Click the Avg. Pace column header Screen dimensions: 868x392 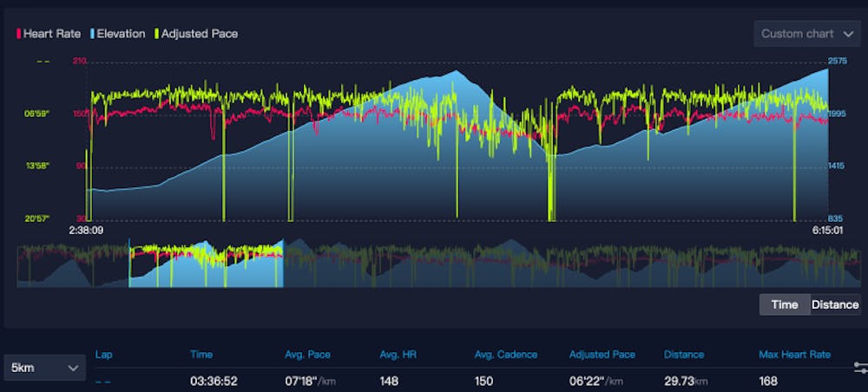coord(307,355)
